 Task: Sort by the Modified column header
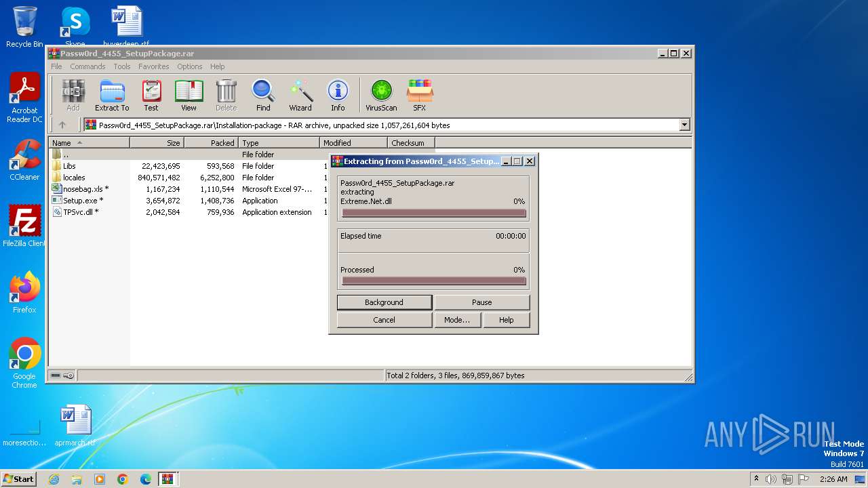[353, 143]
